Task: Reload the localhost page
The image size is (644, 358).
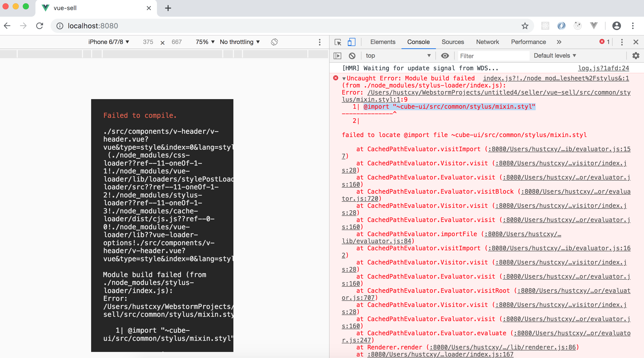Action: click(40, 26)
